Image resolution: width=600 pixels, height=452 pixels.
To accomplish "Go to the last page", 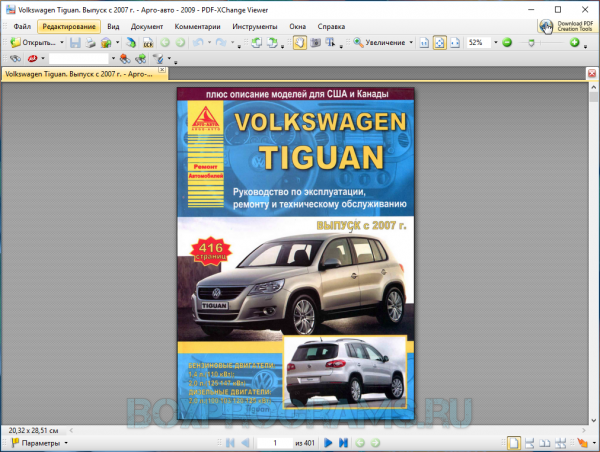I will (x=343, y=443).
